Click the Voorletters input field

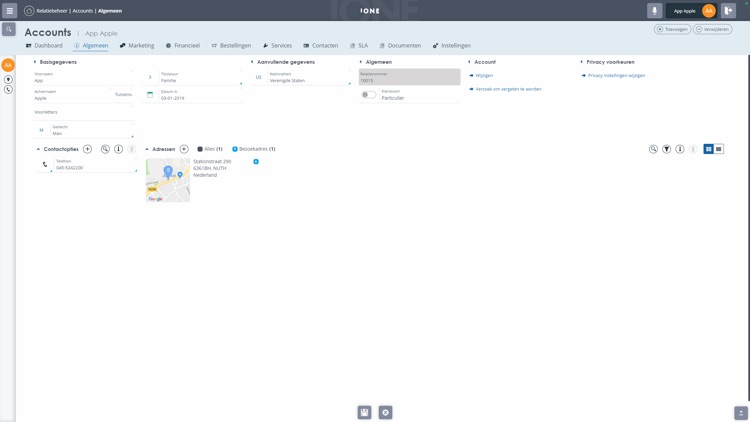click(x=83, y=112)
